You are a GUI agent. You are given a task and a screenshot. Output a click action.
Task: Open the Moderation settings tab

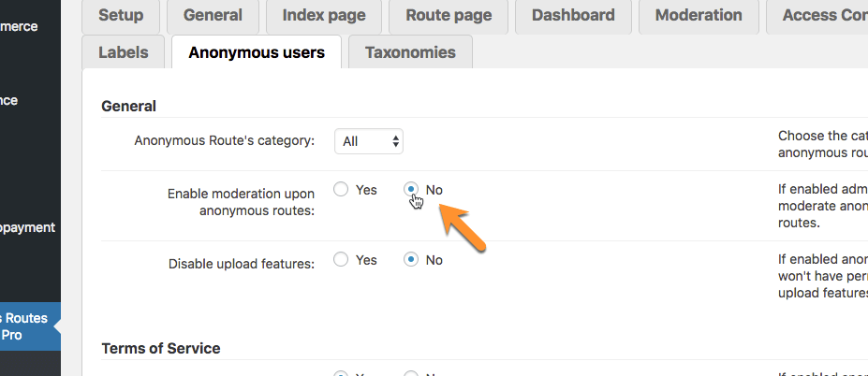coord(699,15)
